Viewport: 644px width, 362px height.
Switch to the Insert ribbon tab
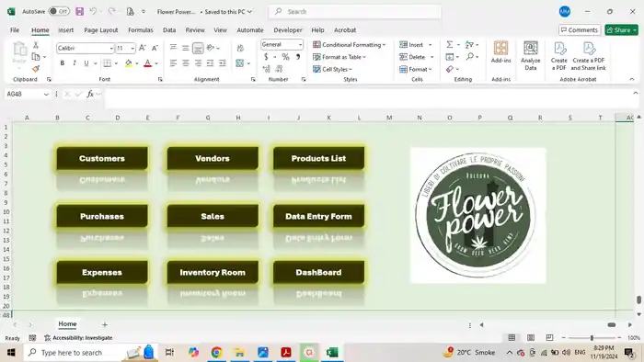point(65,30)
